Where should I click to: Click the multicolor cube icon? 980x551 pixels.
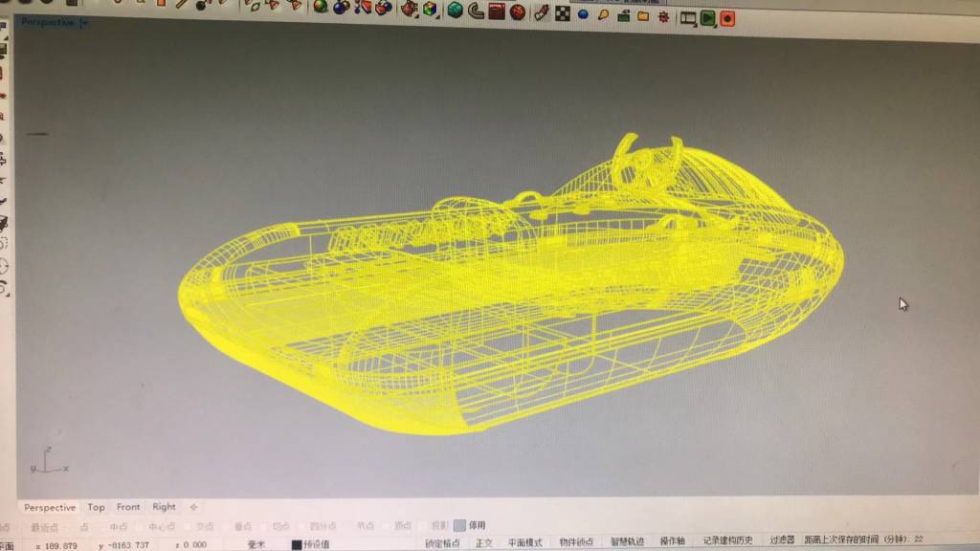click(x=430, y=9)
